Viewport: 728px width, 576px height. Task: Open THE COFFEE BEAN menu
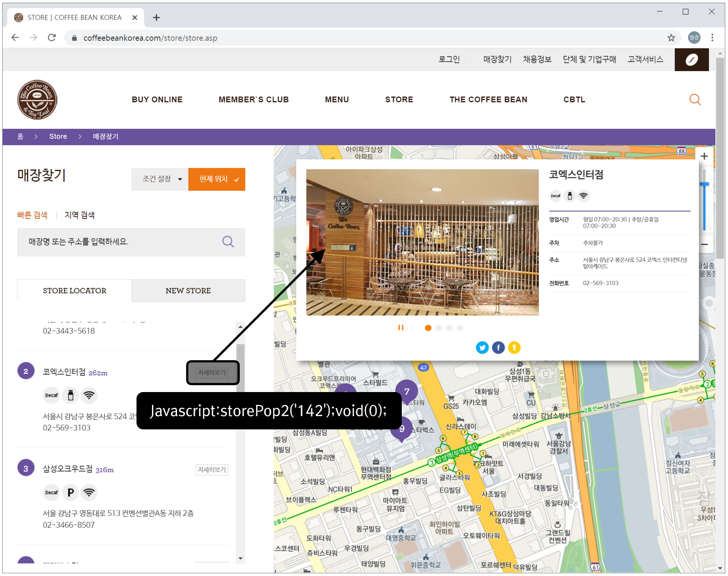coord(488,99)
